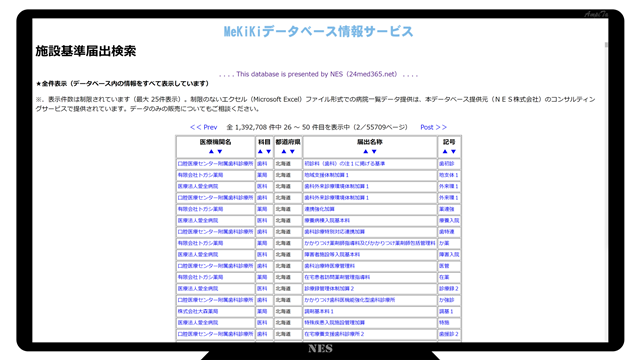Open 有限会社トガシ薬局 in the 連携強化加算 row
Viewport: 640px width, 360px height.
pos(200,209)
